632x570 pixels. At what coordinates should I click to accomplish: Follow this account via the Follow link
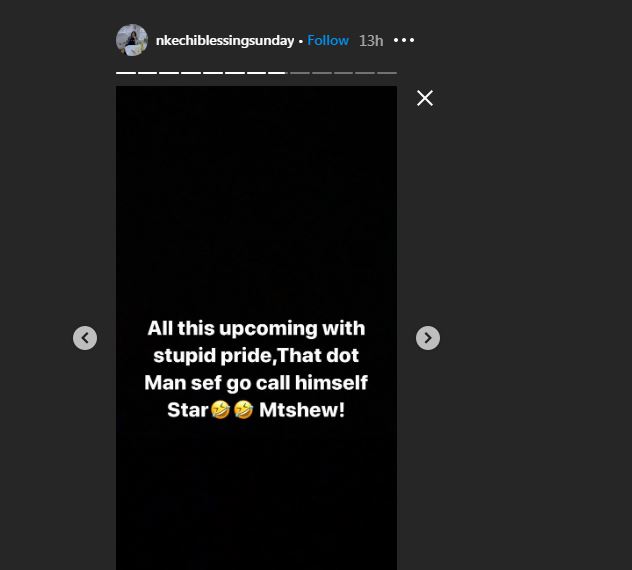click(x=328, y=41)
